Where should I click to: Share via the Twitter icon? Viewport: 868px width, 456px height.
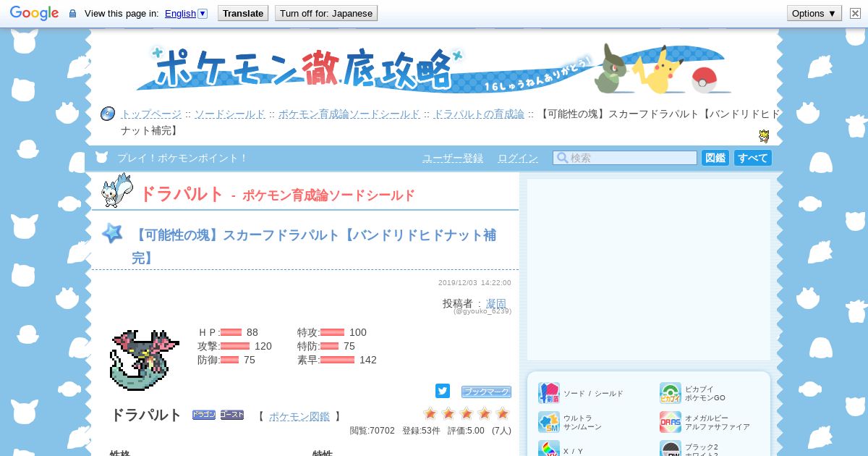443,391
